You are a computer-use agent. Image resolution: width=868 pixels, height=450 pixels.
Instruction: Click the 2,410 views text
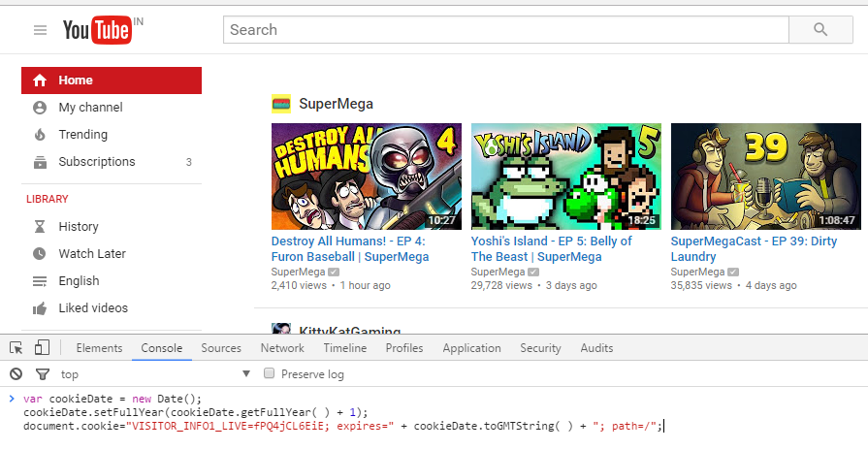[299, 285]
